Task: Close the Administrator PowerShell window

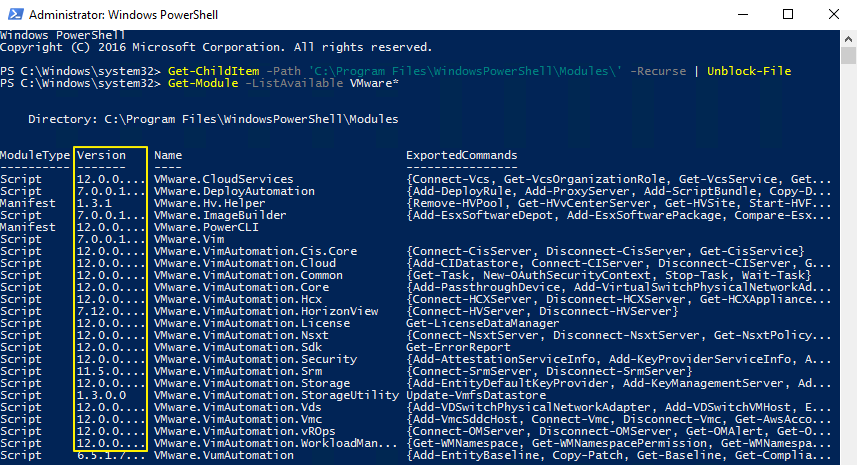Action: (x=833, y=15)
